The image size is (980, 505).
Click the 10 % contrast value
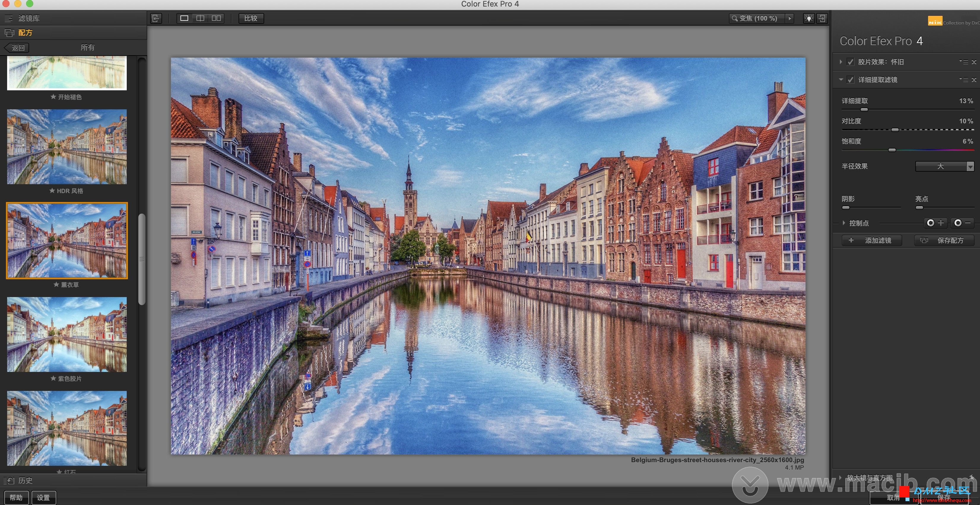coord(966,121)
